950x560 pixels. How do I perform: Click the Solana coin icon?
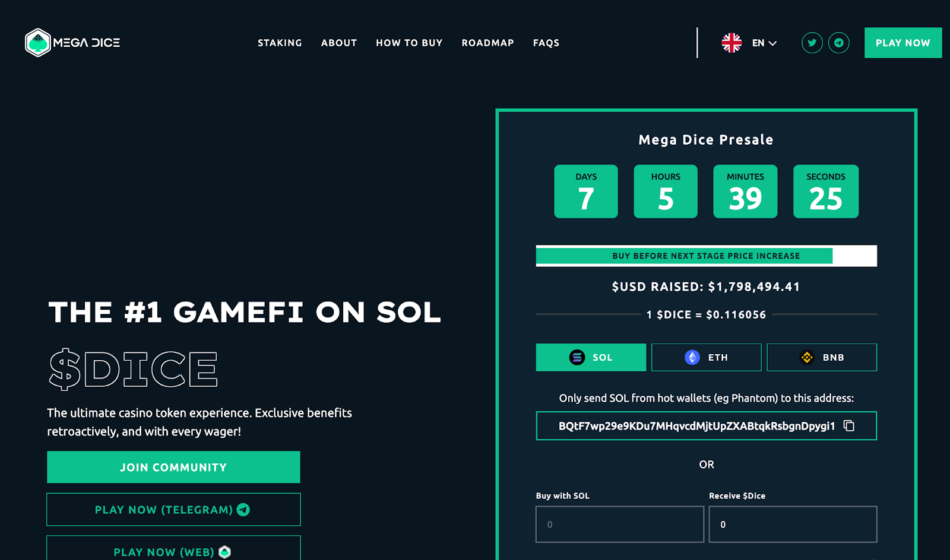click(x=577, y=357)
